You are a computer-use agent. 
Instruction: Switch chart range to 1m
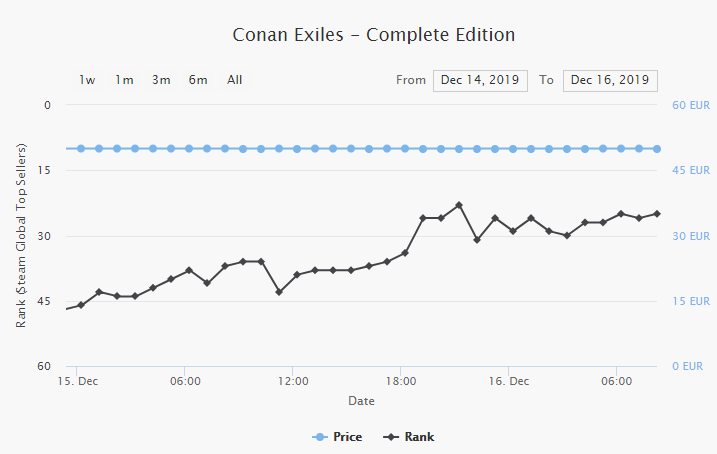click(124, 80)
